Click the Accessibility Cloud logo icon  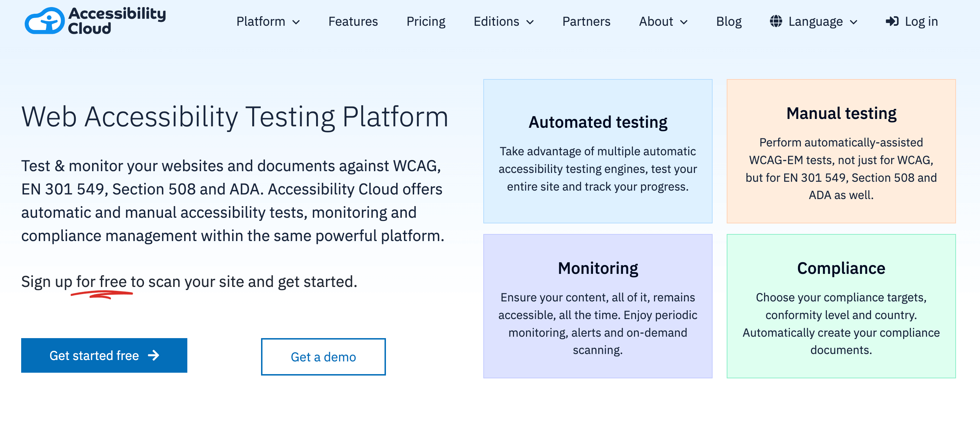click(44, 21)
